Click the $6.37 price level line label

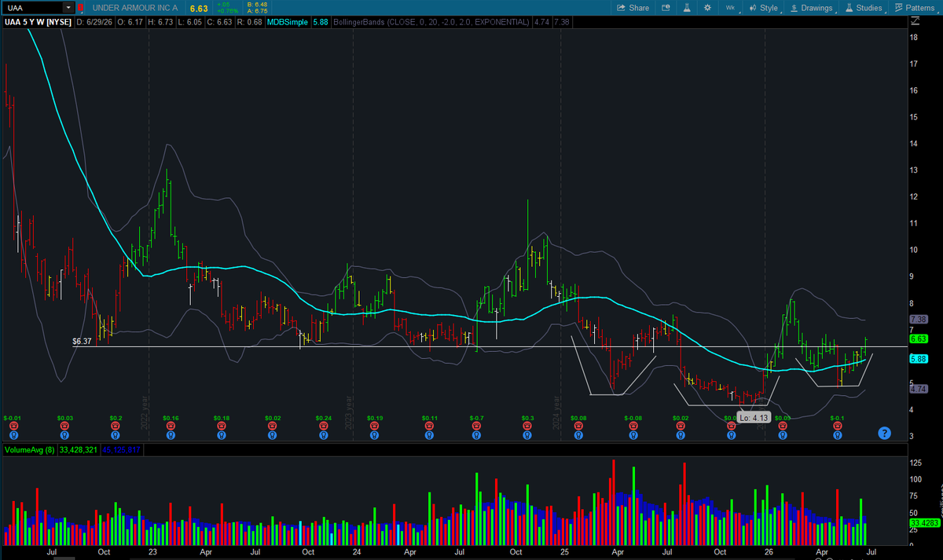82,342
